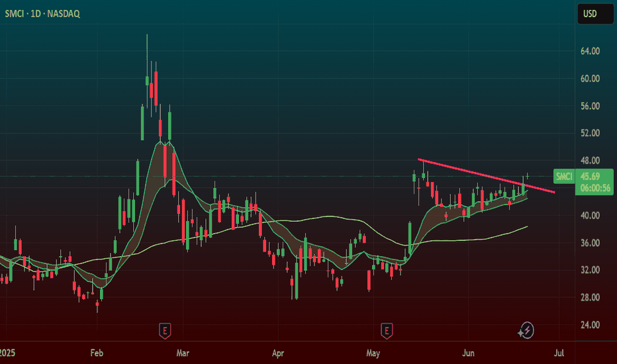
Task: Click the green SMCI price tag
Action: pos(564,176)
